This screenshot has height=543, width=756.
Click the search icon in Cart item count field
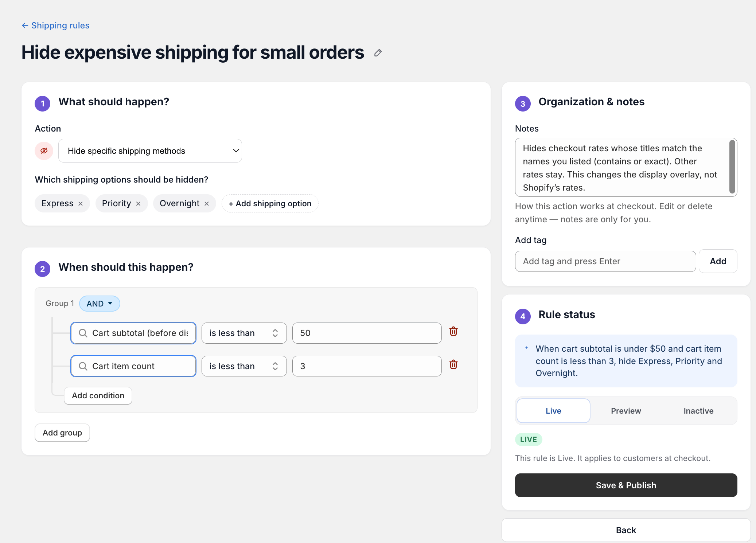pos(83,366)
